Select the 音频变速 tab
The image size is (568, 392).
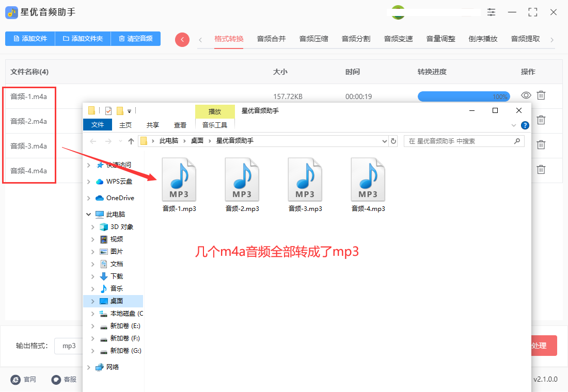tap(399, 39)
